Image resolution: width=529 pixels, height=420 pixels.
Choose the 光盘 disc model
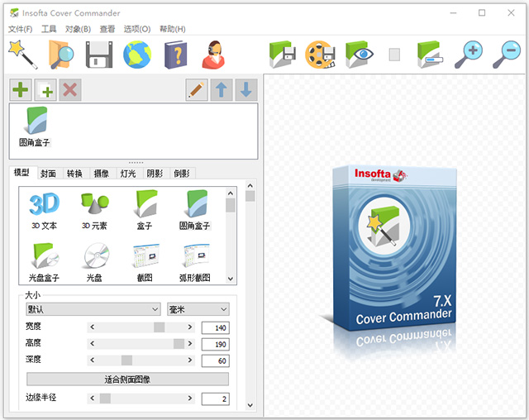[x=94, y=262]
